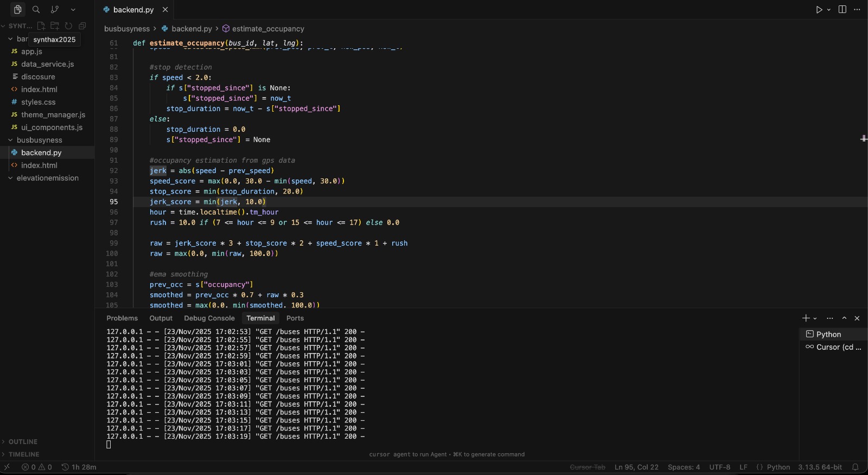
Task: Collapse the elevationemission folder
Action: coord(10,178)
